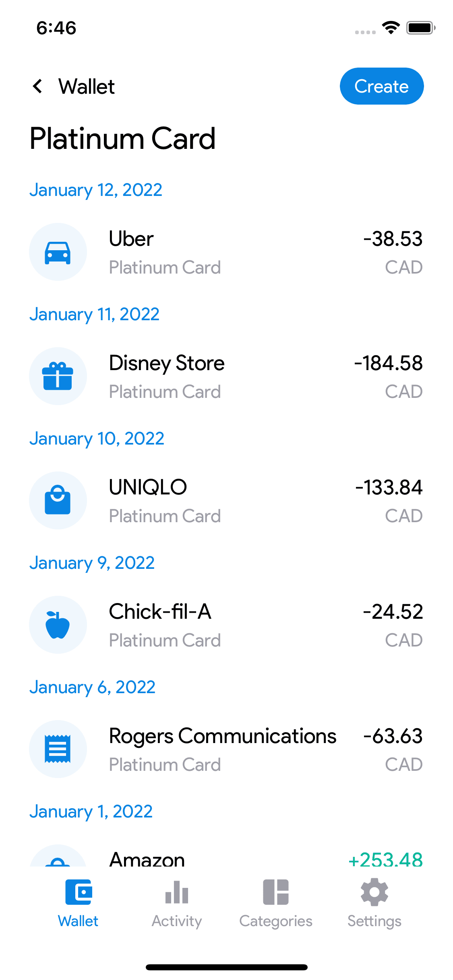Open the UNIQLO transaction entry

[148, 488]
